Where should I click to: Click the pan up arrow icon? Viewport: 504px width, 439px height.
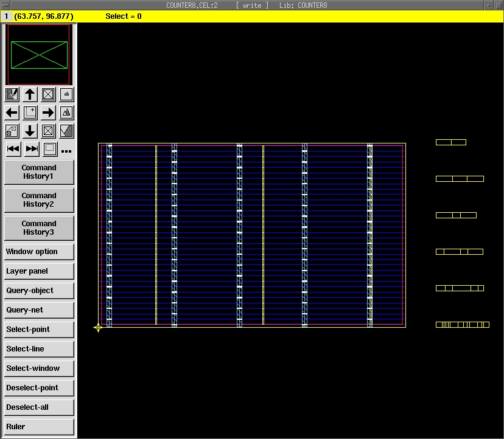[30, 94]
